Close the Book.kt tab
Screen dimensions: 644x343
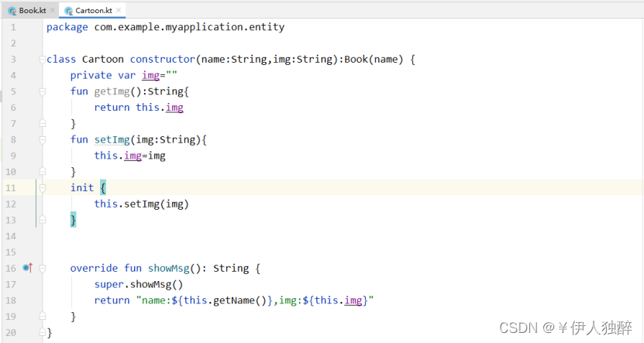point(53,10)
